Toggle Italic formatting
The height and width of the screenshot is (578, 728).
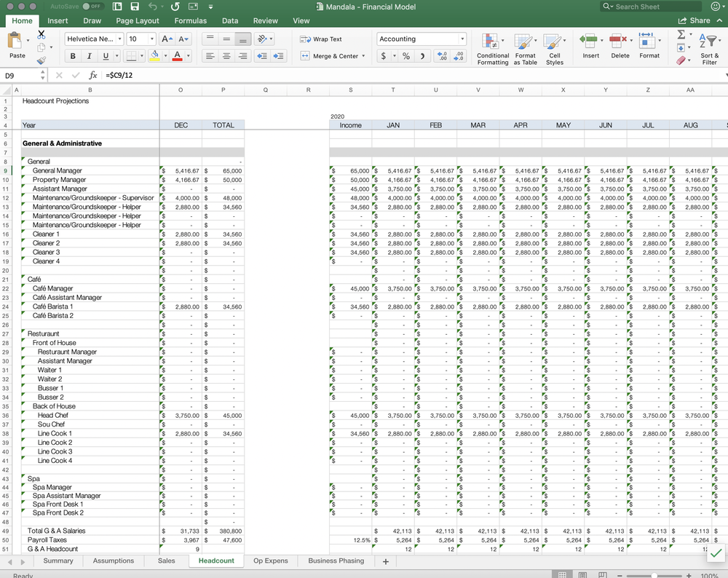pos(89,56)
